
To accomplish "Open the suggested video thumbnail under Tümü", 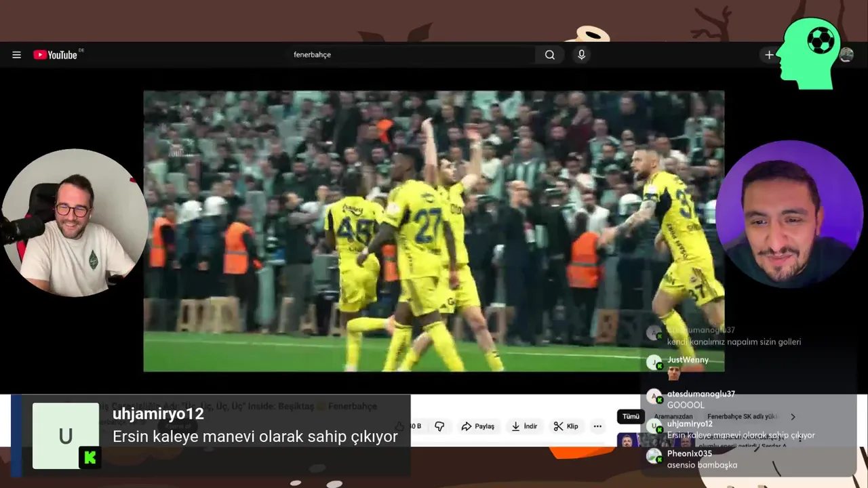I will tap(654, 441).
